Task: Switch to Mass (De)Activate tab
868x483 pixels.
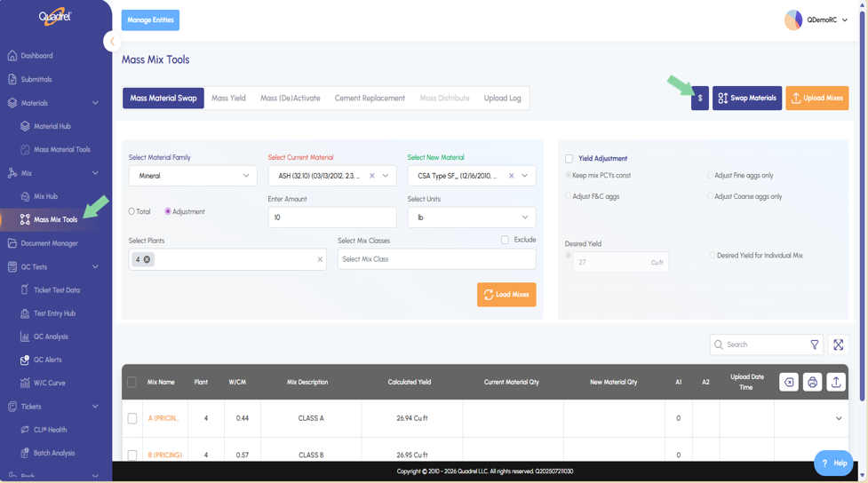Action: [x=290, y=99]
